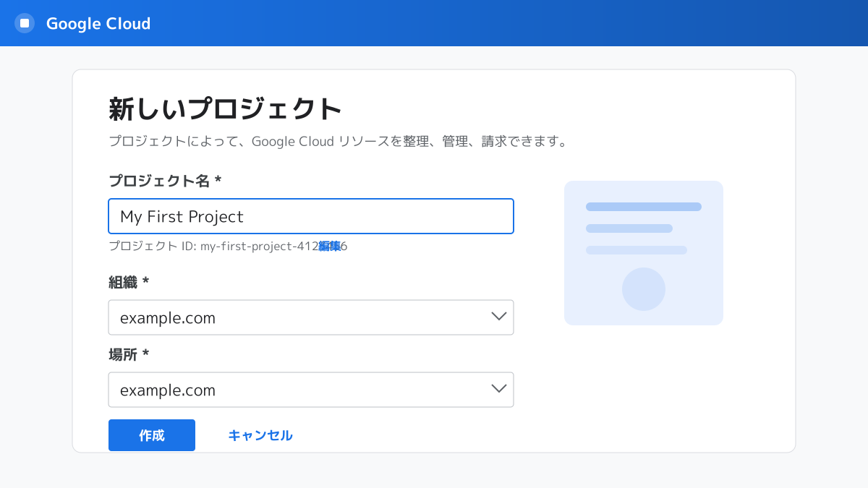Click the 組織 field label
Viewport: 868px width, 488px height.
point(129,282)
